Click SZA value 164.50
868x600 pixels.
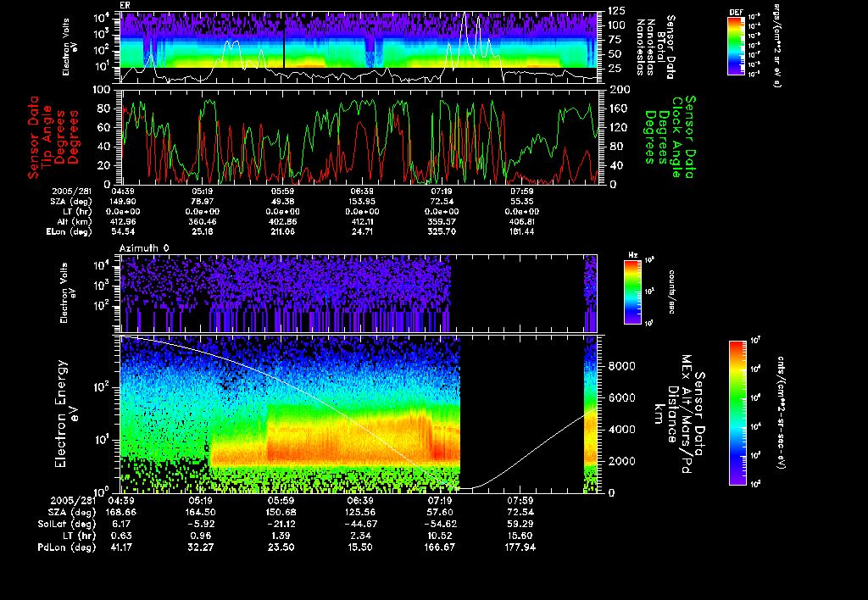200,512
